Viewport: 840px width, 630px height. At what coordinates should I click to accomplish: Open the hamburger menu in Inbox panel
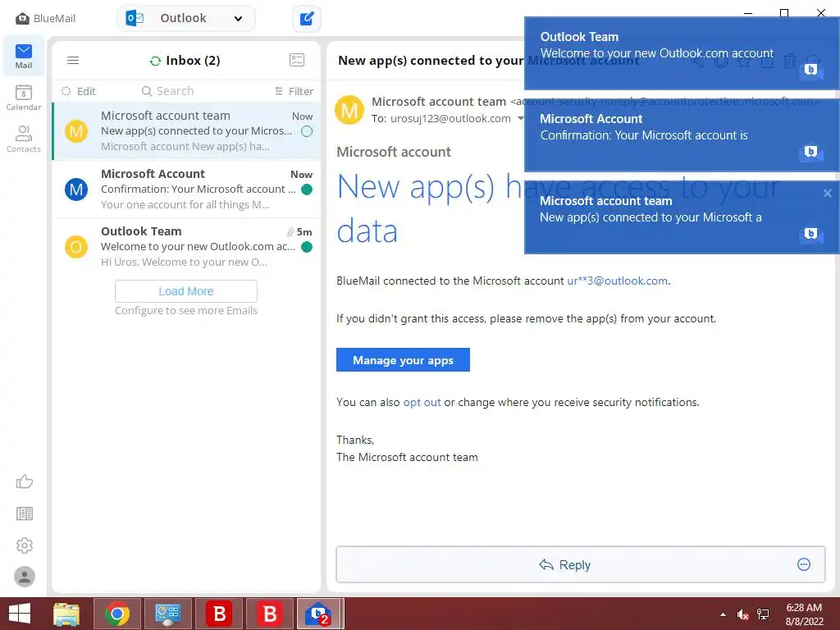tap(73, 61)
